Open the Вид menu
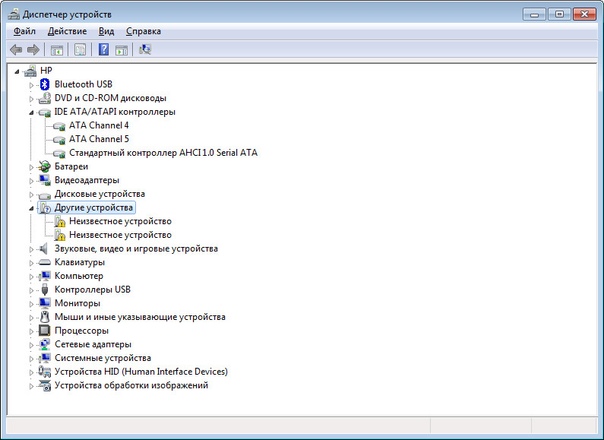This screenshot has width=604, height=440. (106, 31)
